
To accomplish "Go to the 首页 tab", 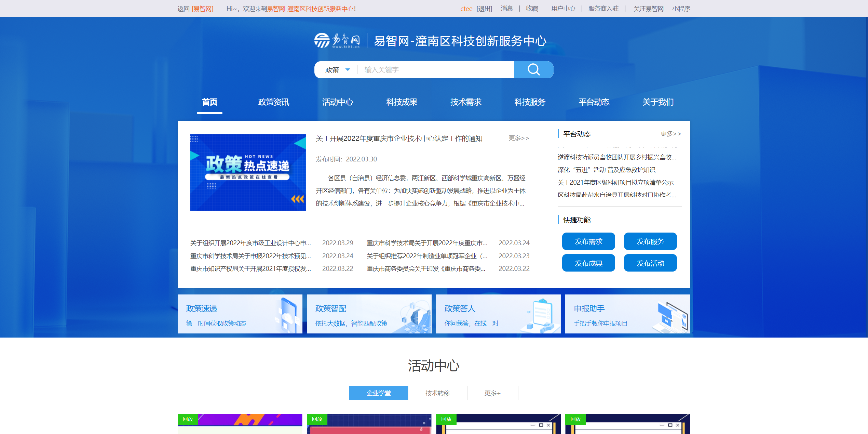I will click(x=209, y=102).
